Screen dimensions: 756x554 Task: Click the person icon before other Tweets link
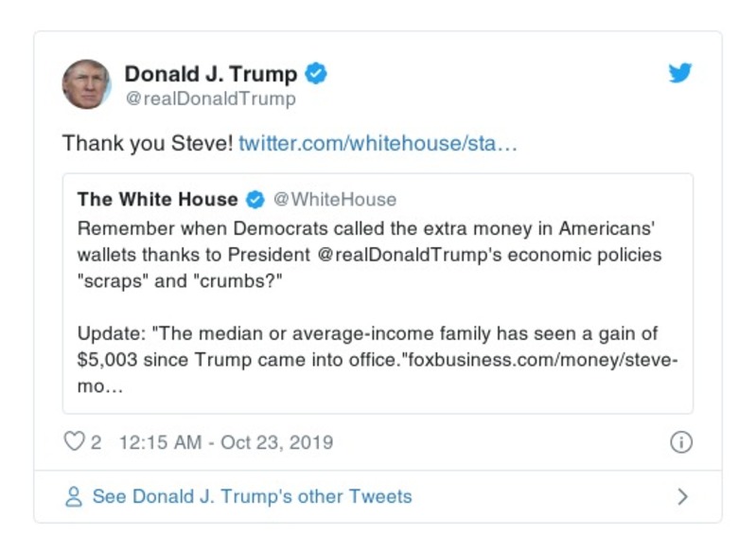coord(74,496)
